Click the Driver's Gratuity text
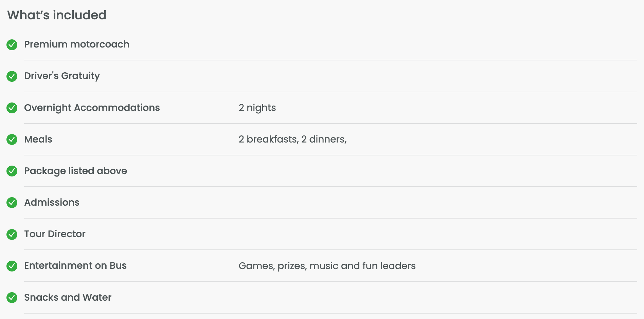The height and width of the screenshot is (319, 644). [x=62, y=76]
